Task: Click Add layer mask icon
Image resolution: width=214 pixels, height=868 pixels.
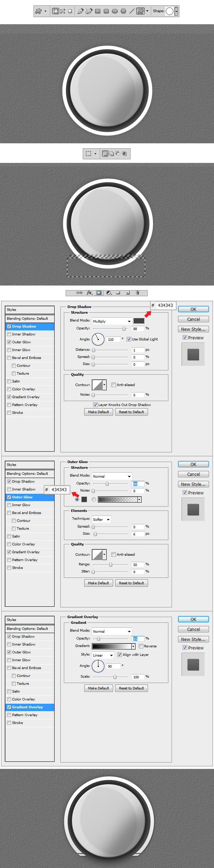Action: point(99,293)
